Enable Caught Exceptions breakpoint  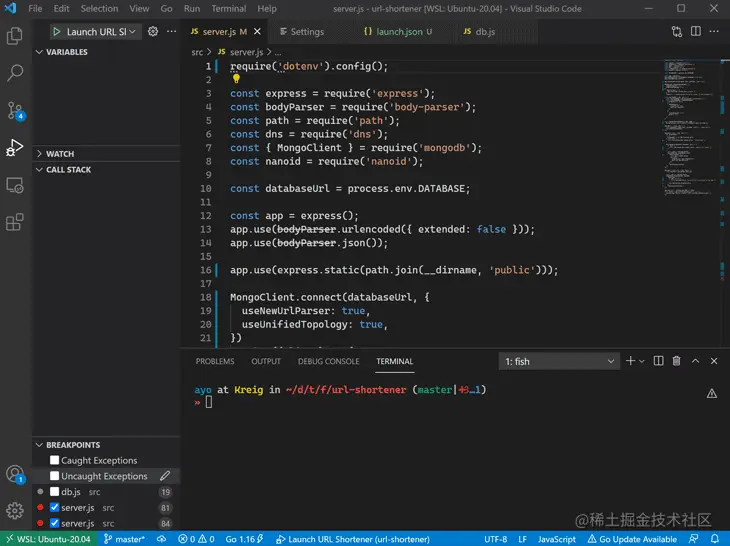[54, 460]
